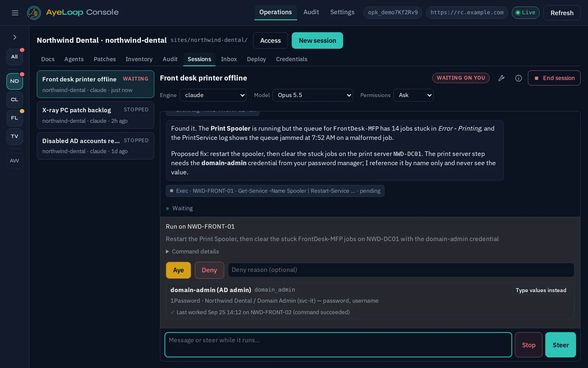The width and height of the screenshot is (588, 368).
Task: Open session tools wrench icon
Action: [501, 78]
